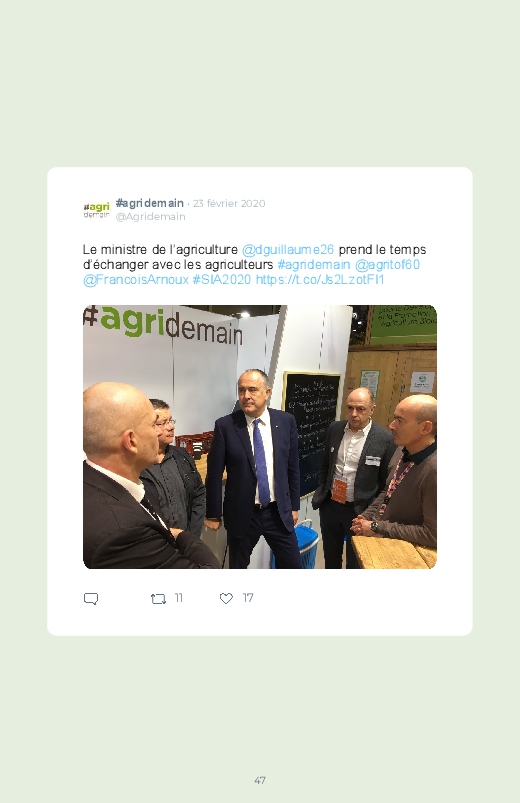Open the @FrancoisArnoux mention link
The image size is (520, 803).
(x=136, y=280)
